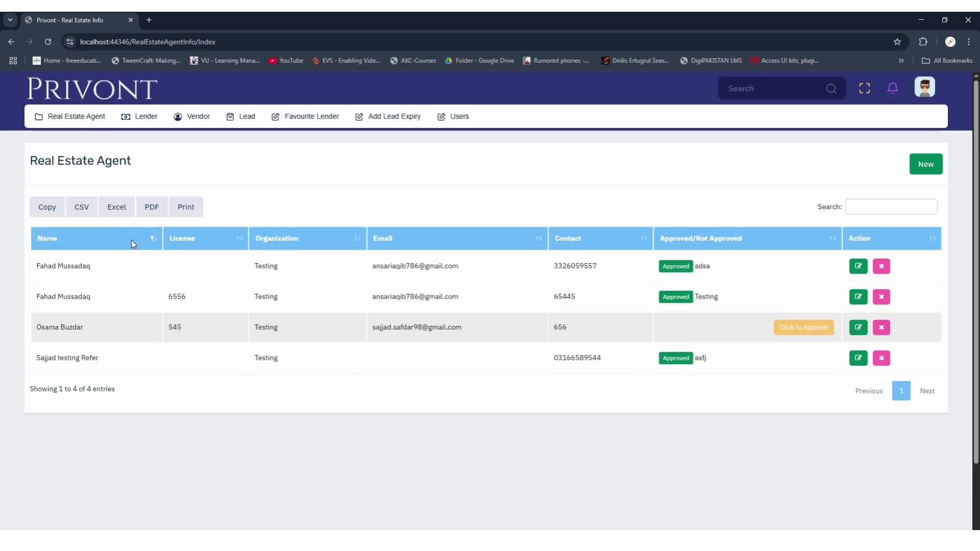Open the Lead menu item
Viewport: 980px width, 551px height.
[240, 116]
